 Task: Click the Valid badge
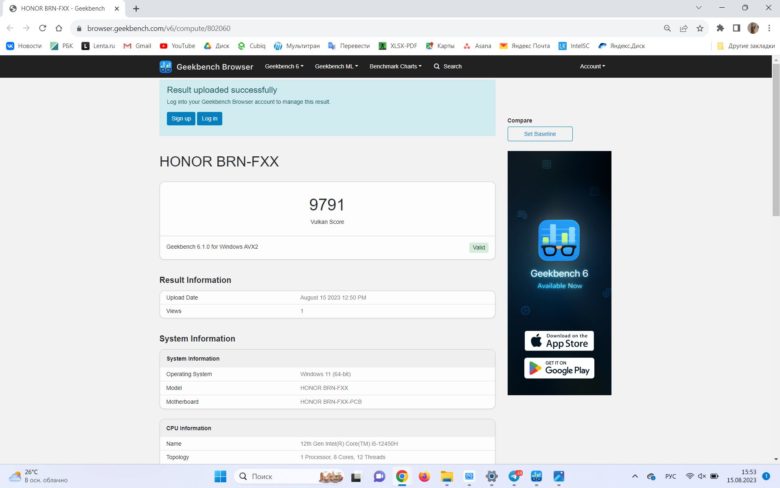tap(479, 247)
